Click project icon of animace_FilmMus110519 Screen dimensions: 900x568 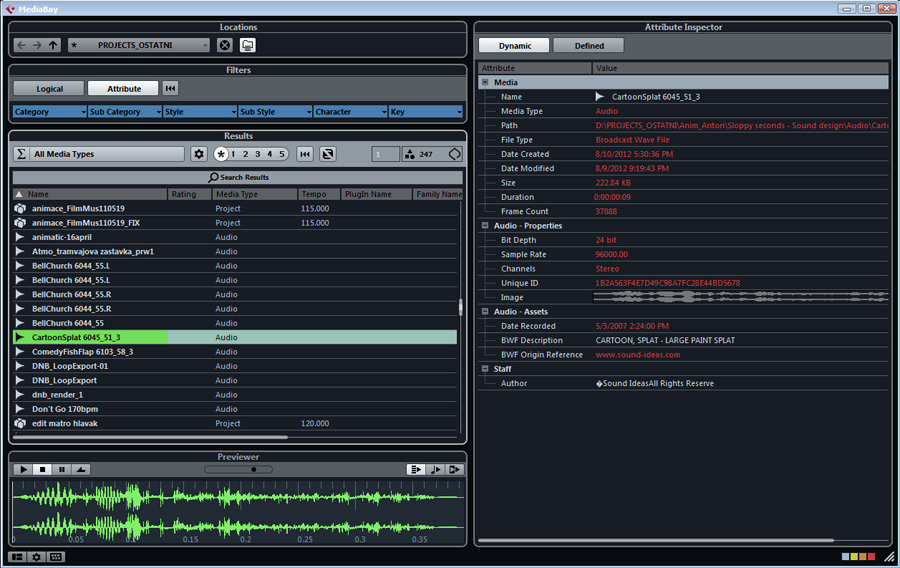pyautogui.click(x=20, y=208)
